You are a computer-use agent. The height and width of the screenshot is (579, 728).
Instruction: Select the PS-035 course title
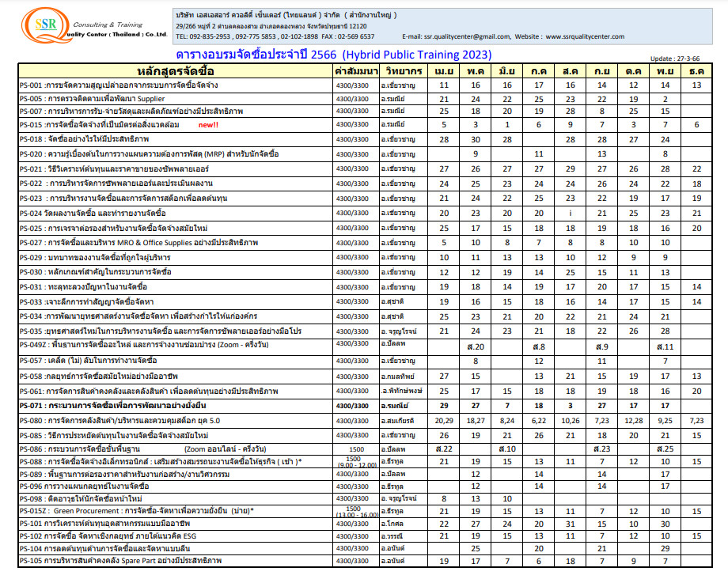click(x=161, y=331)
